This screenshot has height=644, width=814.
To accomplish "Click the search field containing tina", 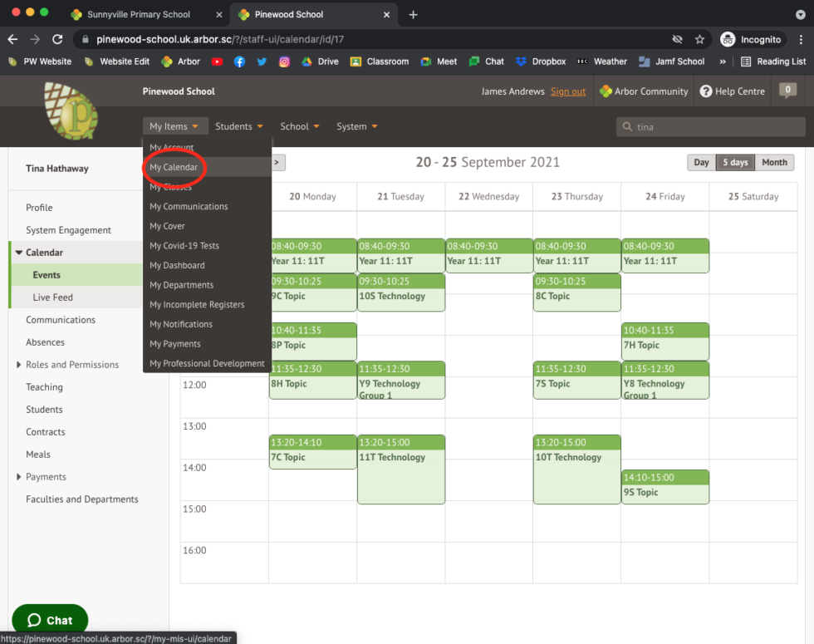I will pos(714,127).
